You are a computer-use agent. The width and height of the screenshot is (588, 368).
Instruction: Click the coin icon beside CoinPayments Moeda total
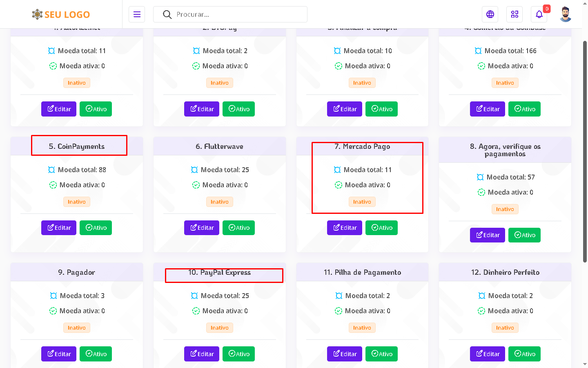click(x=51, y=170)
